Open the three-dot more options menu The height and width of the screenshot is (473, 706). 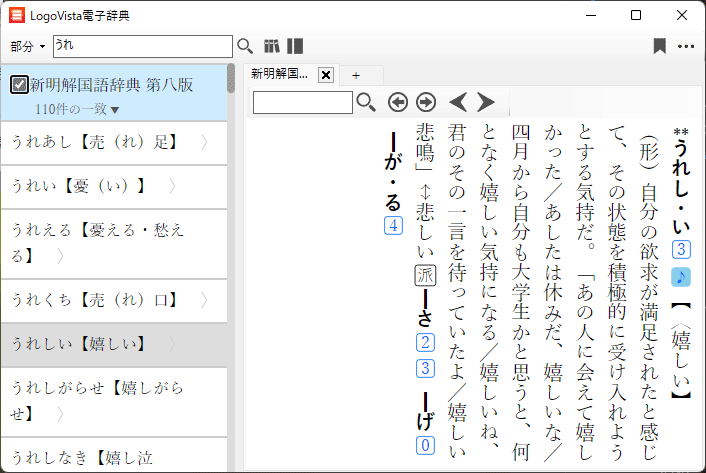[x=686, y=46]
